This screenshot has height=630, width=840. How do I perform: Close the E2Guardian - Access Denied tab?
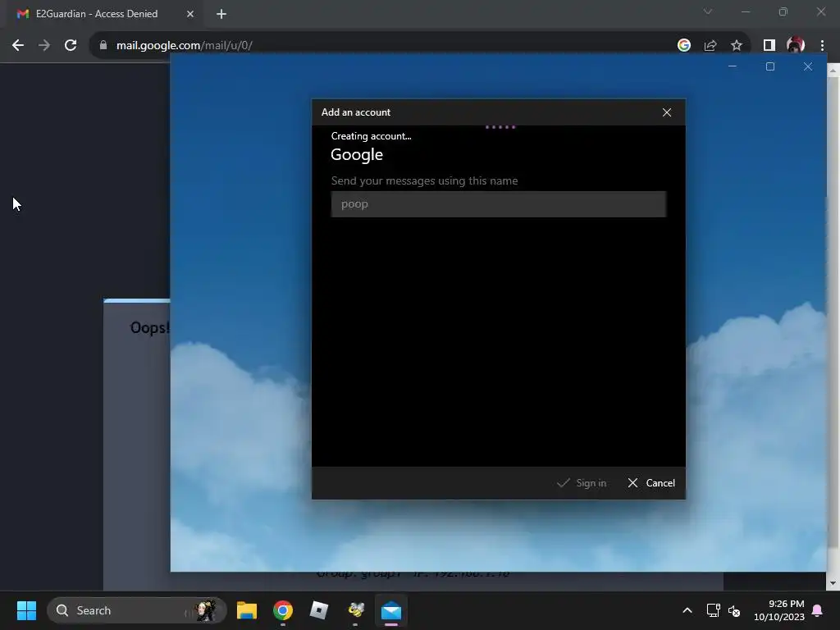tap(189, 14)
